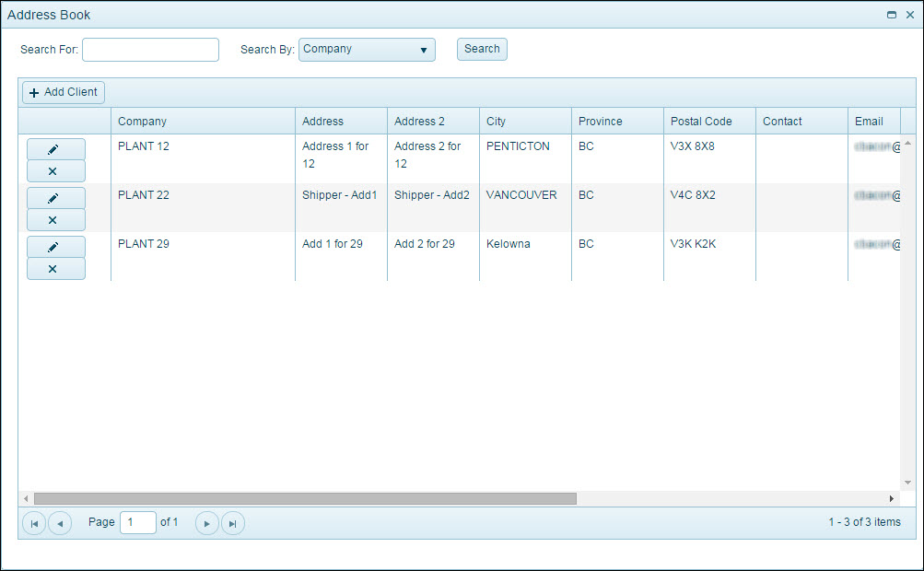Sort by the City column header

tap(496, 122)
